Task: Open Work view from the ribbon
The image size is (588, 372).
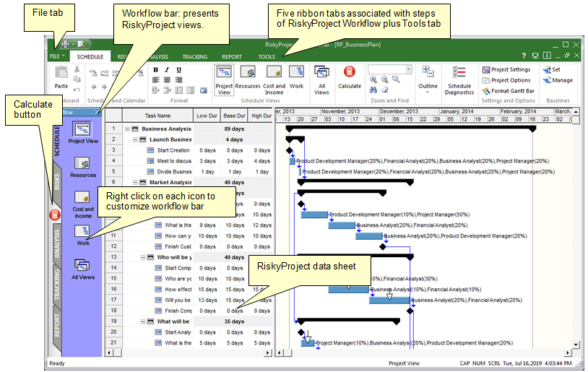Action: pos(296,77)
